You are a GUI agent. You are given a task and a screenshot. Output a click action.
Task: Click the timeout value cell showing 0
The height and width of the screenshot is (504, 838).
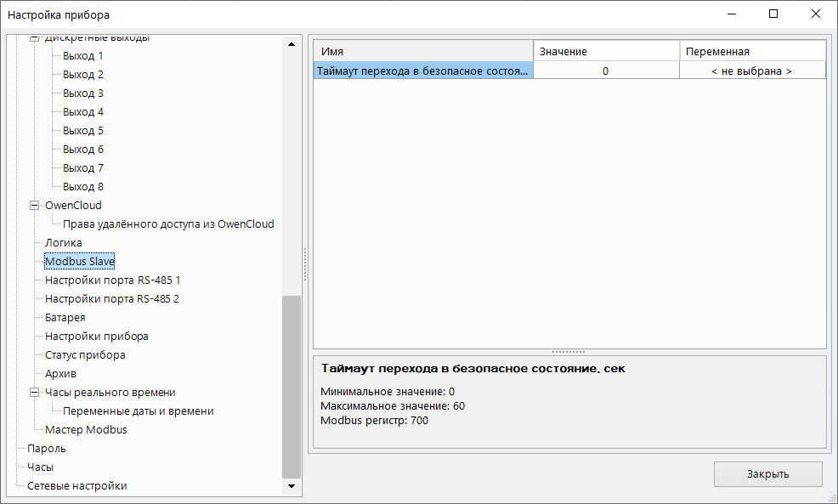click(605, 71)
